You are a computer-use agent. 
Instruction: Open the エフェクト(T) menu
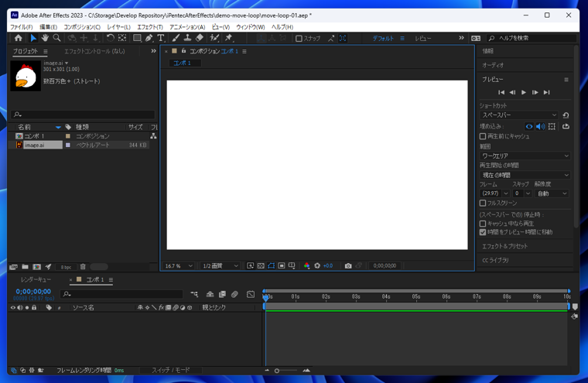[150, 27]
